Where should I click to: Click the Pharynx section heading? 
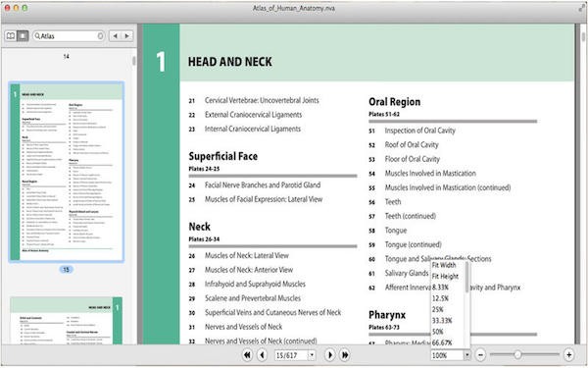coord(387,315)
